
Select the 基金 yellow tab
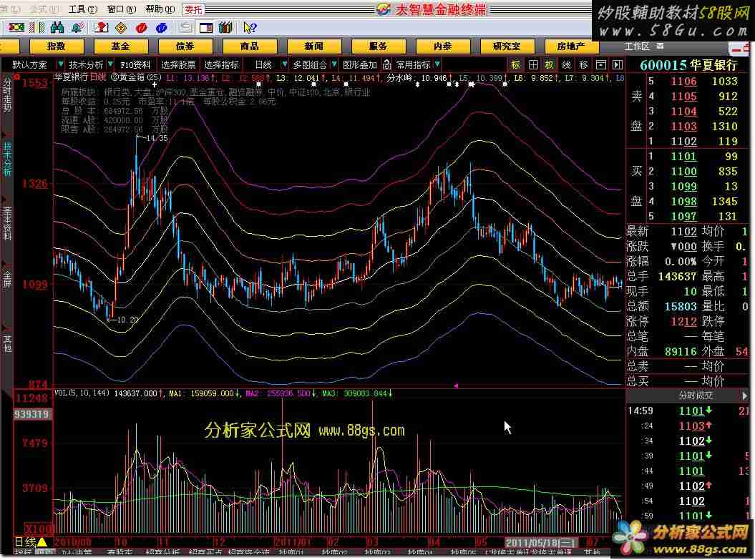pos(121,46)
